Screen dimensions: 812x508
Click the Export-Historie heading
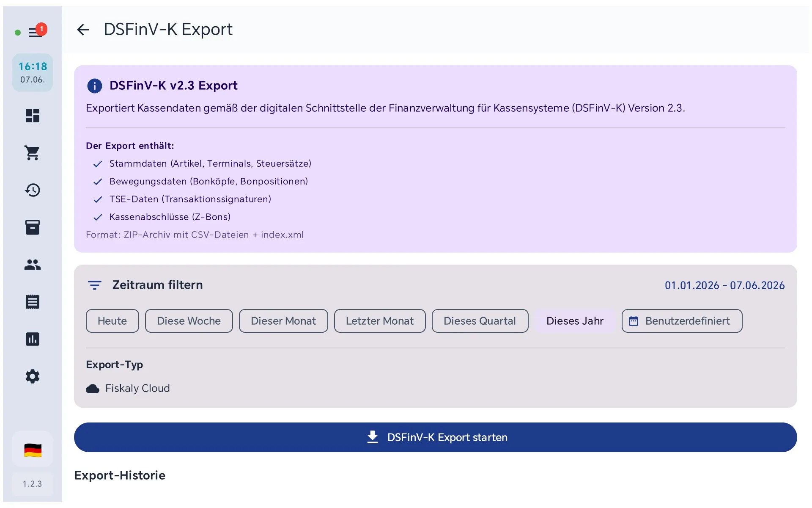point(120,475)
